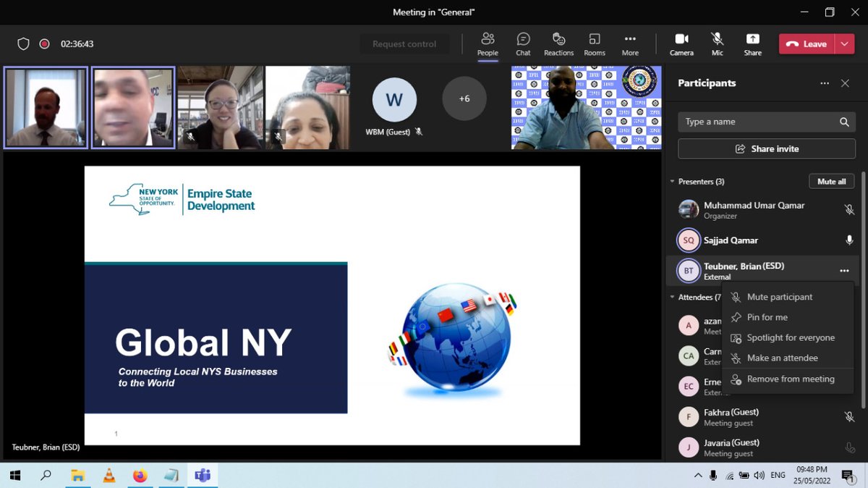This screenshot has width=868, height=488.
Task: Click the CA attendee avatar
Action: point(689,356)
